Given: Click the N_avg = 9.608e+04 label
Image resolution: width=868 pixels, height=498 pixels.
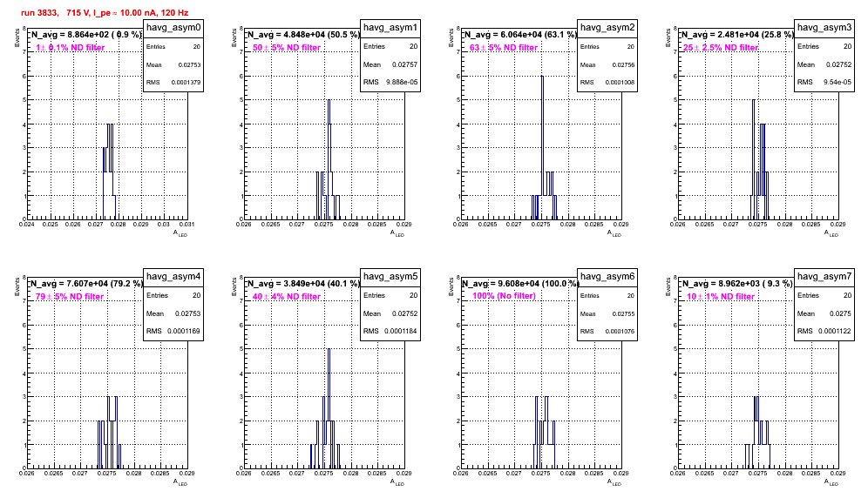Looking at the screenshot, I should click(x=520, y=284).
